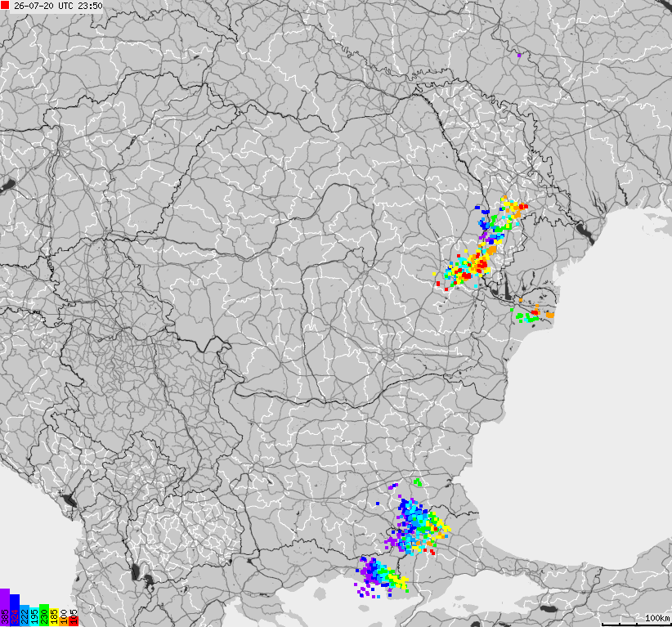Select the dark blue legend bar labeled 324
The width and height of the screenshot is (672, 627).
15,611
